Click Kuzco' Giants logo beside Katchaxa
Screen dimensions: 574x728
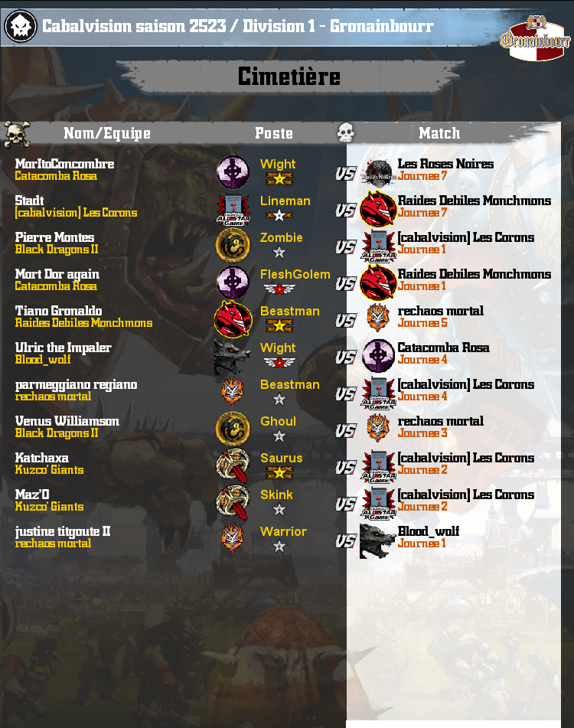233,466
